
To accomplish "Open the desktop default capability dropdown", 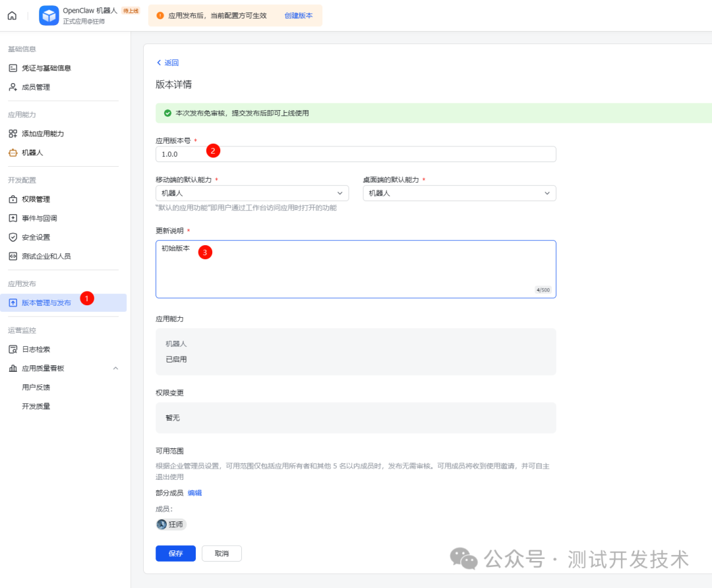I will [460, 192].
